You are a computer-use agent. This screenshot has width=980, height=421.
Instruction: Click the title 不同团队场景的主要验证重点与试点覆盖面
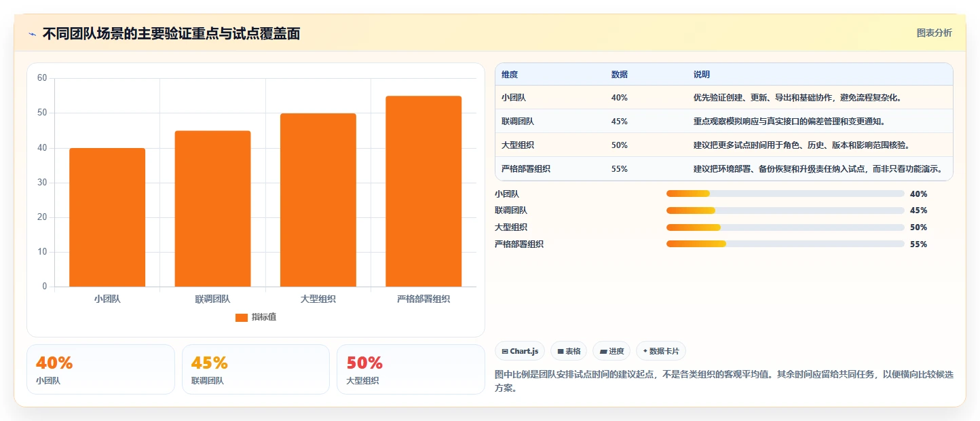(171, 34)
